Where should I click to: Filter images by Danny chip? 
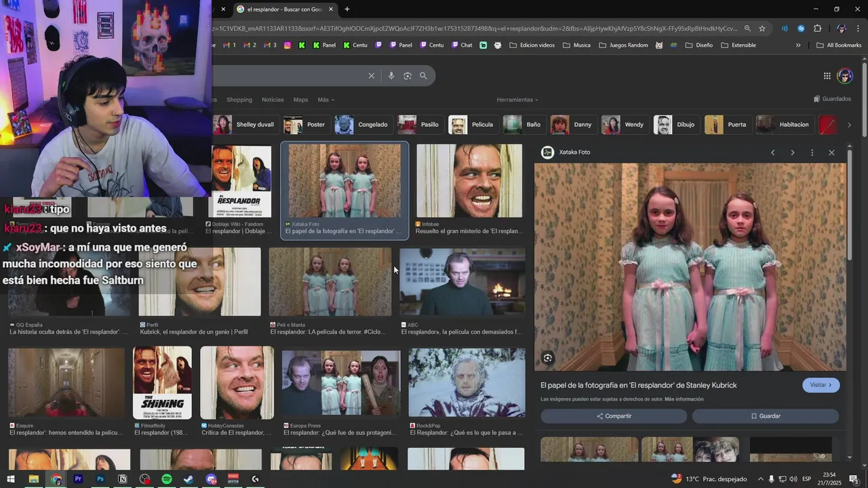572,125
